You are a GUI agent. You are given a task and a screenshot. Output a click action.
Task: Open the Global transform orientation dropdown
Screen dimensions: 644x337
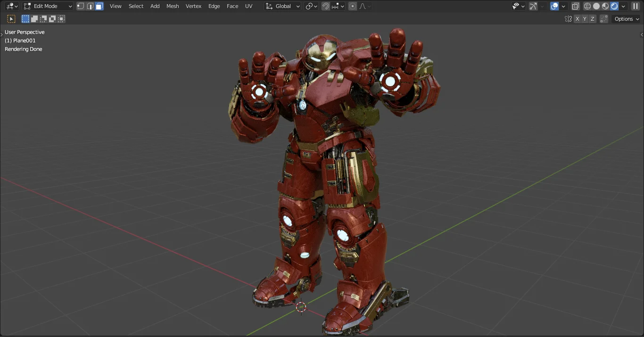(282, 6)
